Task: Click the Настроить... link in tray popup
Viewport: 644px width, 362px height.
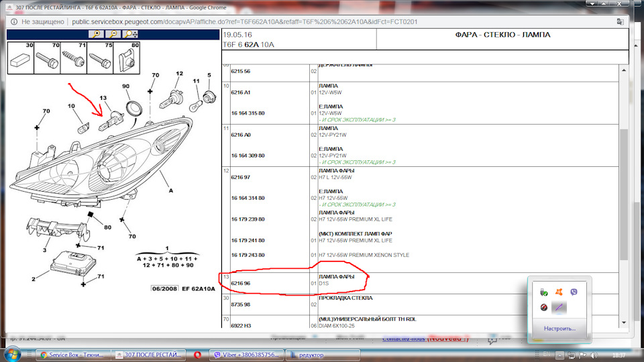Action: [559, 328]
